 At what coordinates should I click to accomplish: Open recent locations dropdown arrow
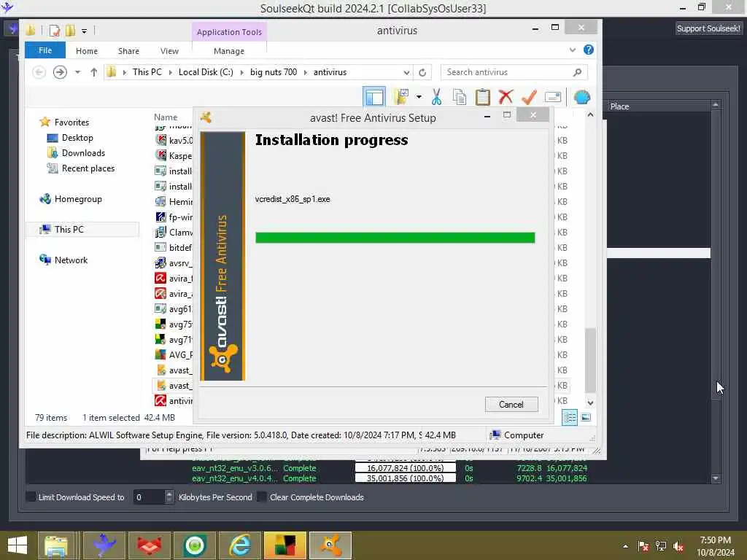click(77, 72)
